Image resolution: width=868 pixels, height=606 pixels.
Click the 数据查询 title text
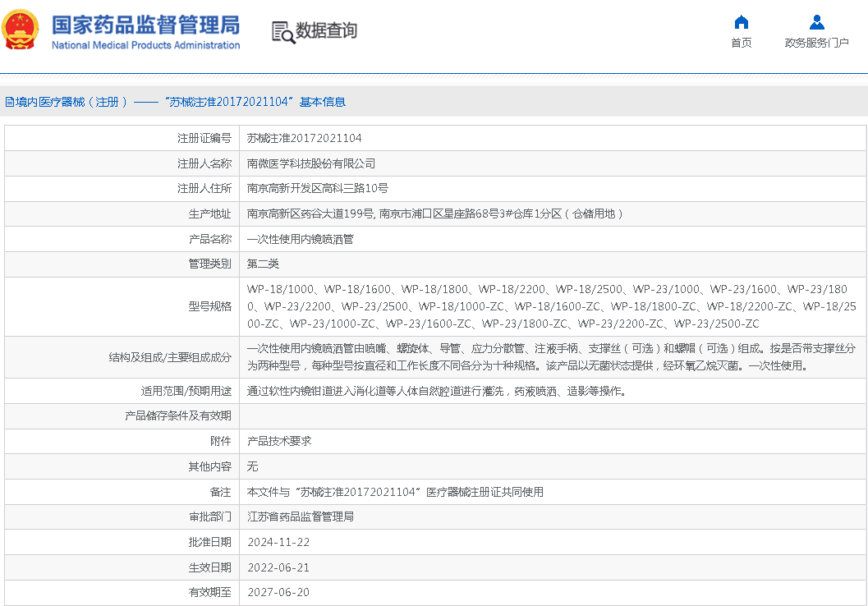[x=326, y=30]
